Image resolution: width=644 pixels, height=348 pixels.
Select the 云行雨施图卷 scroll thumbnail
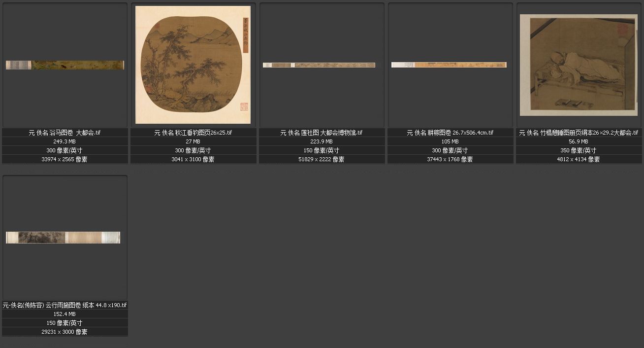pyautogui.click(x=63, y=238)
